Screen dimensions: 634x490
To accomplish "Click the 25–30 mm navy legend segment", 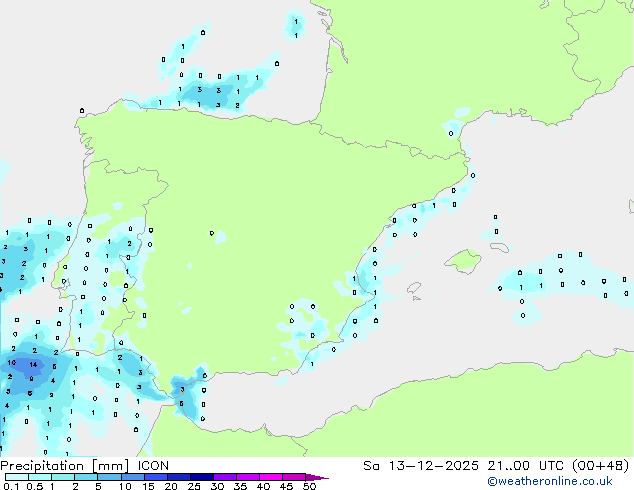I will 201,477.
